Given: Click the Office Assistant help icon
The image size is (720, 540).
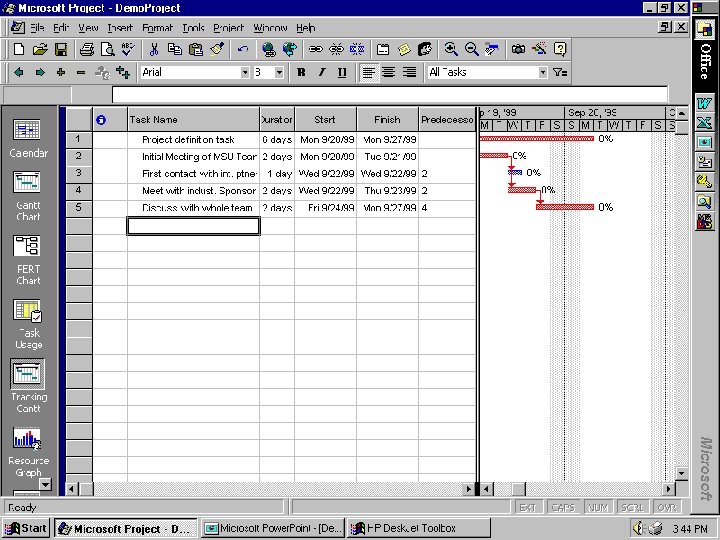Looking at the screenshot, I should click(560, 49).
